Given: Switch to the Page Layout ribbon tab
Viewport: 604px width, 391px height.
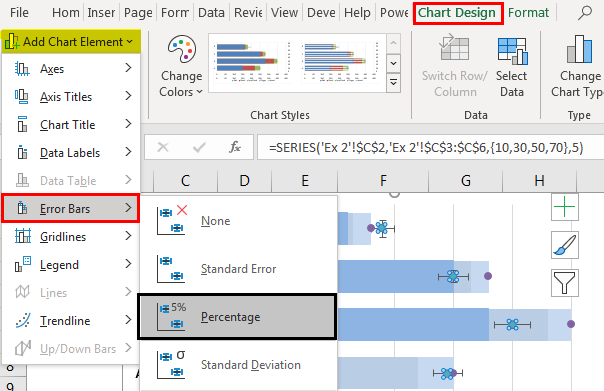Looking at the screenshot, I should click(x=138, y=13).
